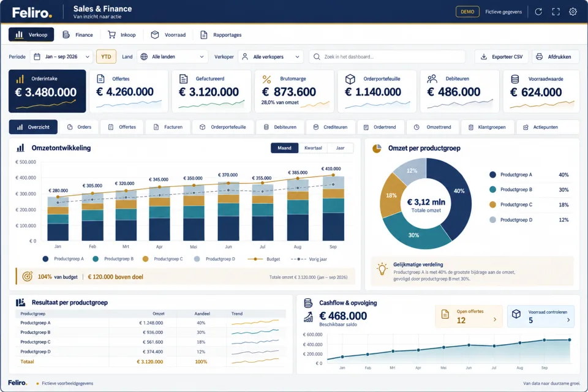Click the Productgroep A color dot in donut legend

click(492, 175)
